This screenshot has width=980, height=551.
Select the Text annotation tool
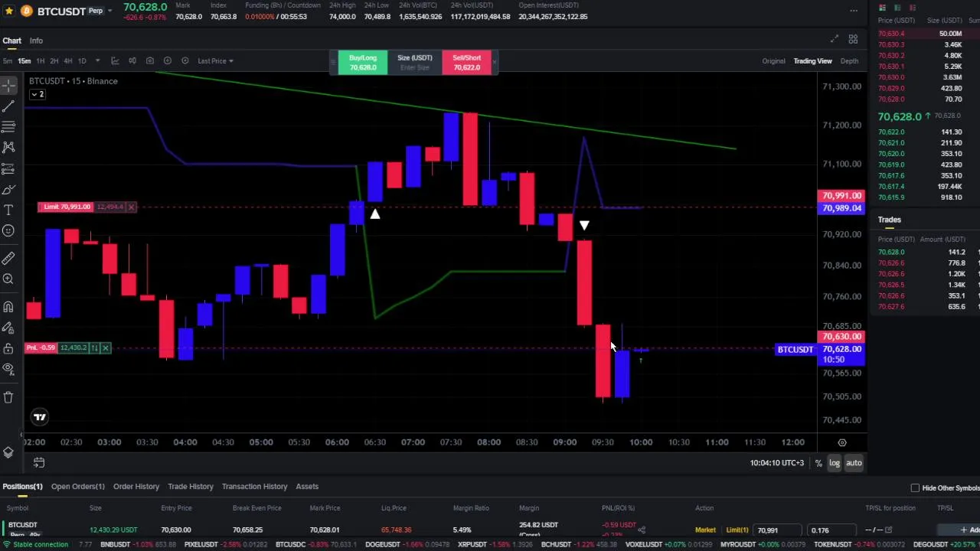coord(8,210)
